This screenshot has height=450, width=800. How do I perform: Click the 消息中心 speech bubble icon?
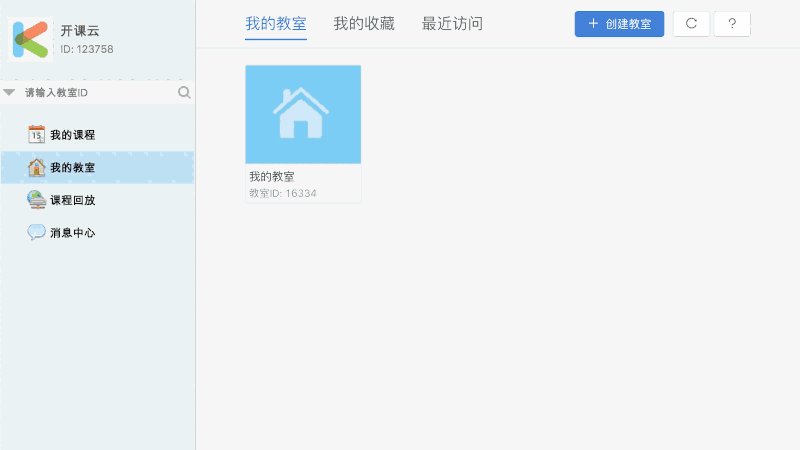coord(36,232)
